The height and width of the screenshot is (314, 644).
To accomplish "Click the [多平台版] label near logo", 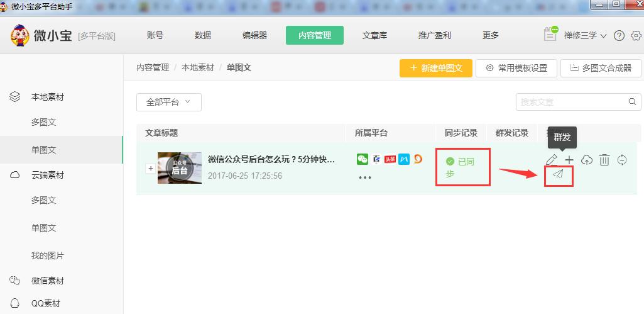I will click(97, 36).
